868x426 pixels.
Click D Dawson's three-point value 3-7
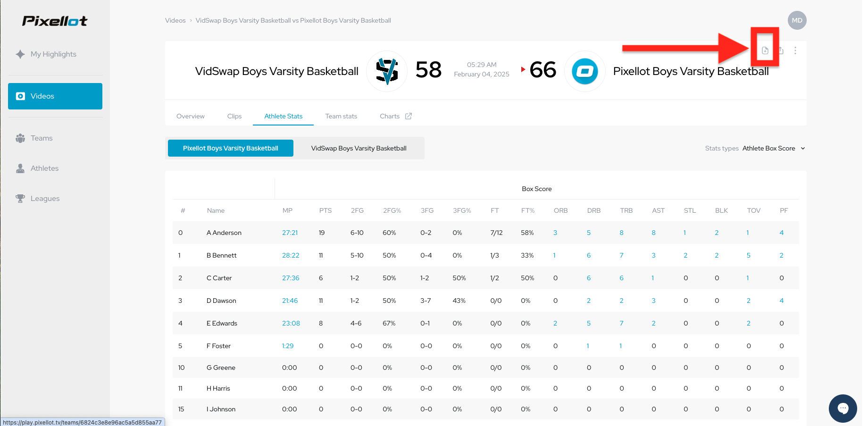[x=426, y=301]
